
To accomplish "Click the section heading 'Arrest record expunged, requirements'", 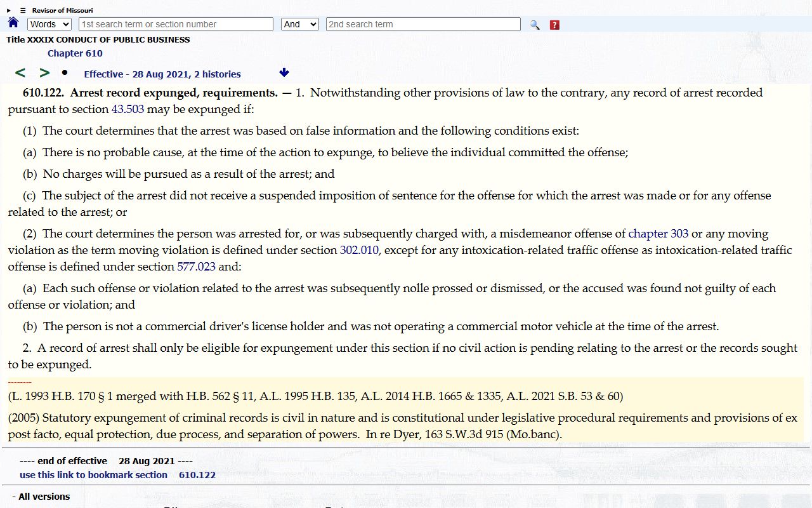I will pyautogui.click(x=174, y=93).
